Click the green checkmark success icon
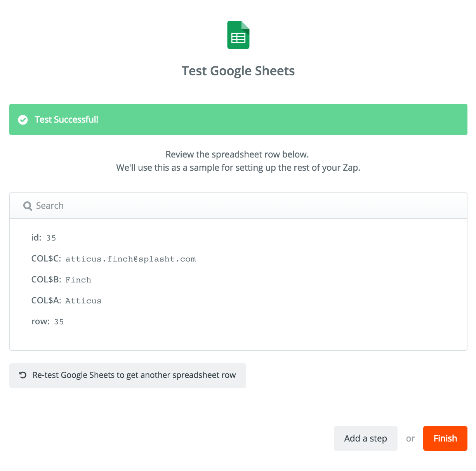The height and width of the screenshot is (471, 476). pyautogui.click(x=23, y=119)
